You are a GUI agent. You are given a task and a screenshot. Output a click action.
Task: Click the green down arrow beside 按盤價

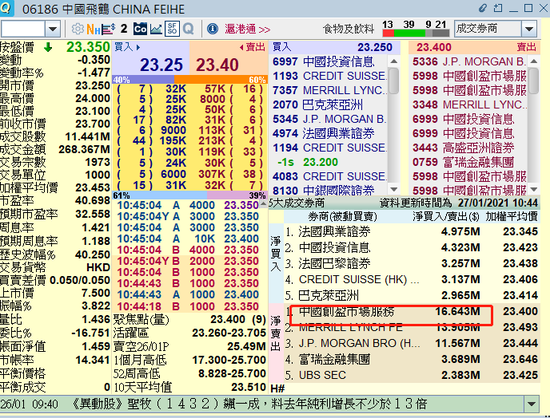tap(48, 47)
